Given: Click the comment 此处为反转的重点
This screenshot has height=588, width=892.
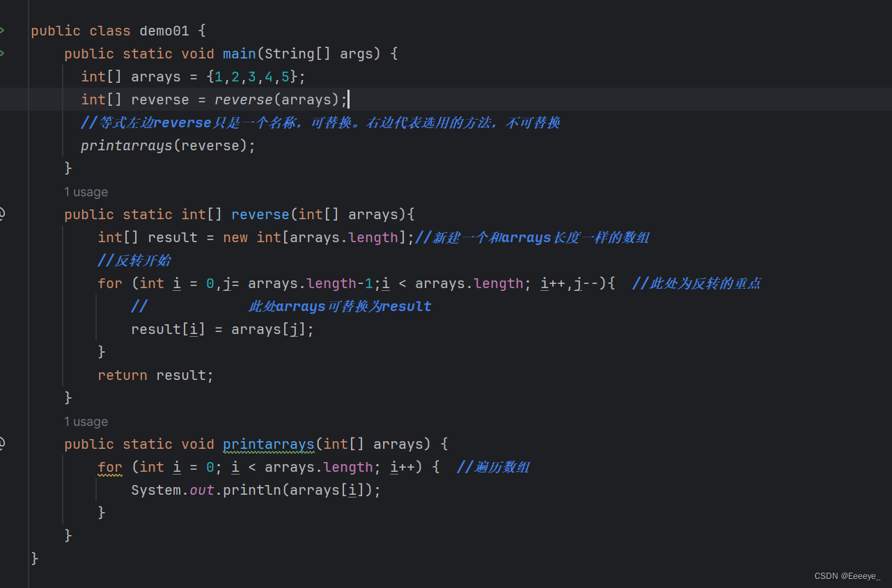Looking at the screenshot, I should pos(696,283).
